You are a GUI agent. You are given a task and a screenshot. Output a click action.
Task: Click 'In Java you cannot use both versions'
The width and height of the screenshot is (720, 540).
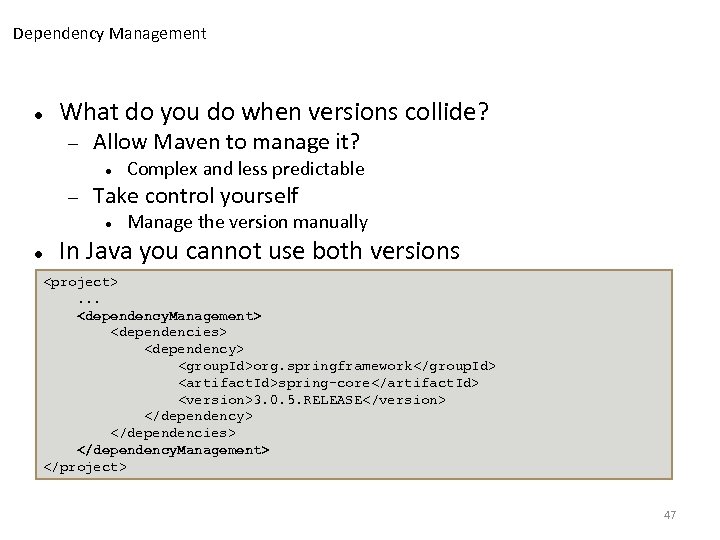[260, 250]
